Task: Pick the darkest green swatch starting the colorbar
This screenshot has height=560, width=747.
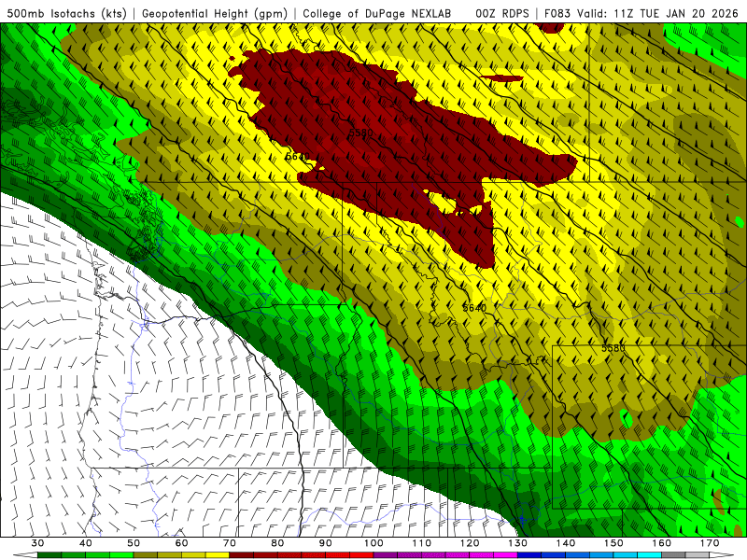Action: tap(49, 555)
